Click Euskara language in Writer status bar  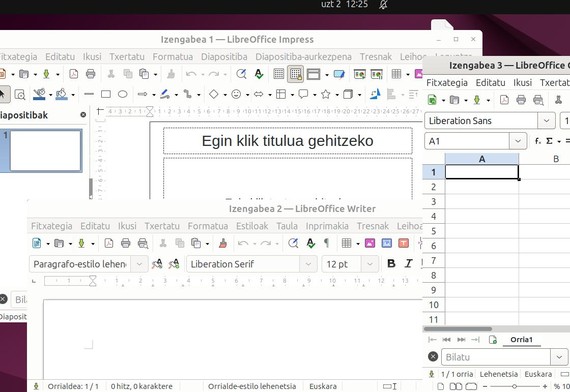point(323,386)
